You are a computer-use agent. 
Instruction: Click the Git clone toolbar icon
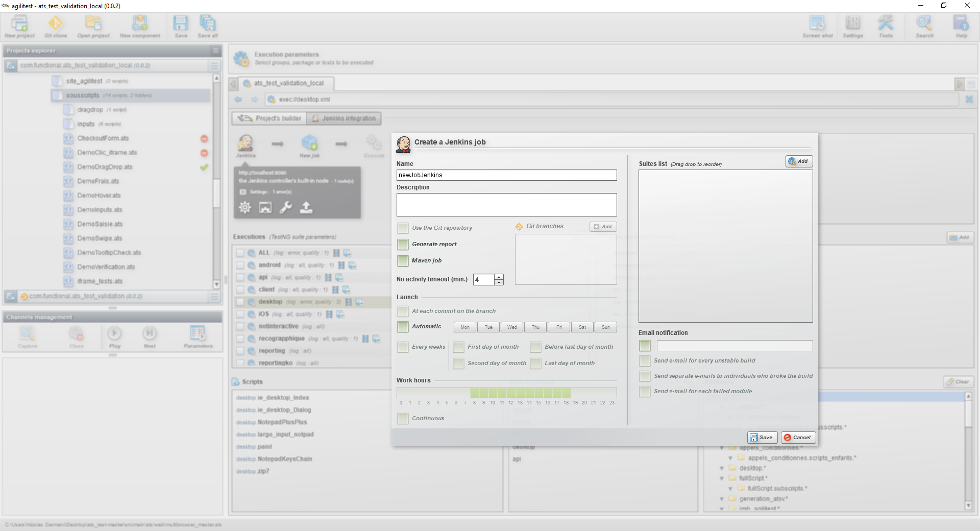pos(56,27)
